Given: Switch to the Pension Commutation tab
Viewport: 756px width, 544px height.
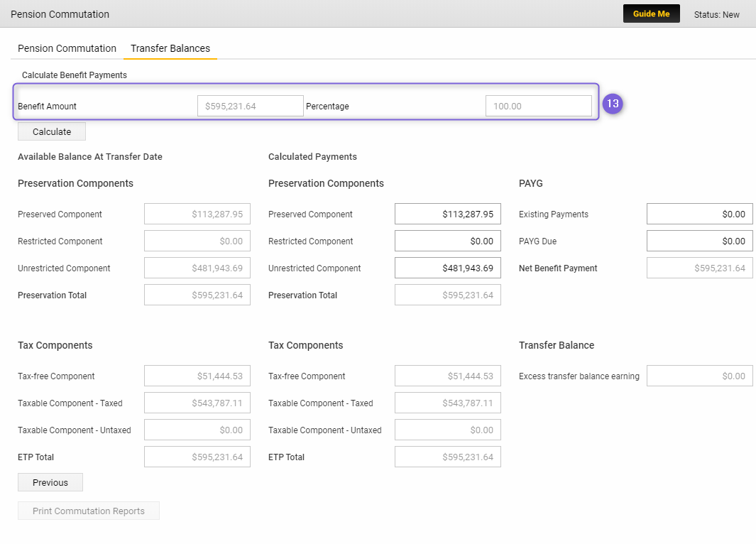Looking at the screenshot, I should click(x=67, y=48).
